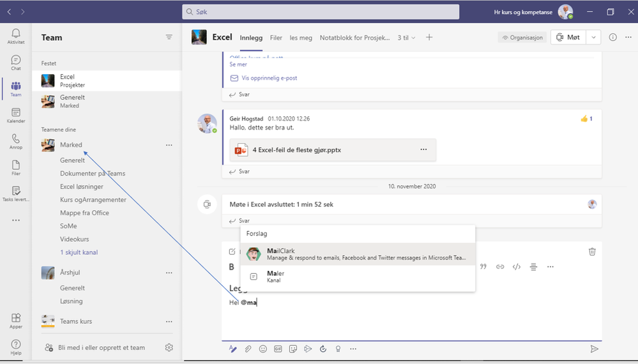
Task: Open the Aktivitet bell icon
Action: [16, 36]
